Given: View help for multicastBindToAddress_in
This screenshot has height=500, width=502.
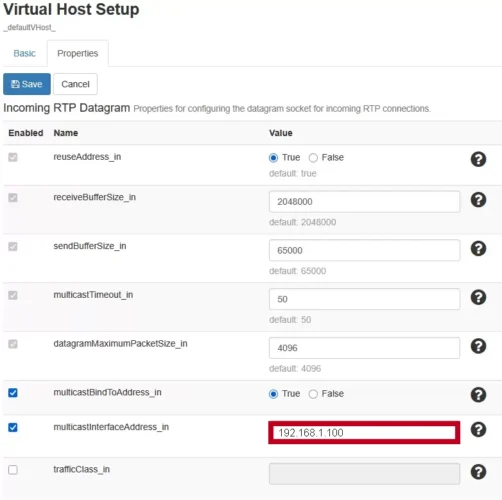Looking at the screenshot, I should pos(478,395).
